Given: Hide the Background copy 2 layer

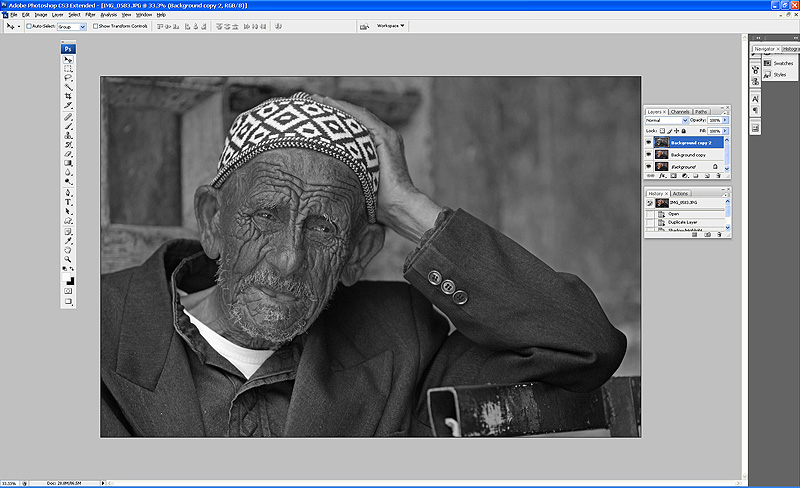Looking at the screenshot, I should pos(648,143).
